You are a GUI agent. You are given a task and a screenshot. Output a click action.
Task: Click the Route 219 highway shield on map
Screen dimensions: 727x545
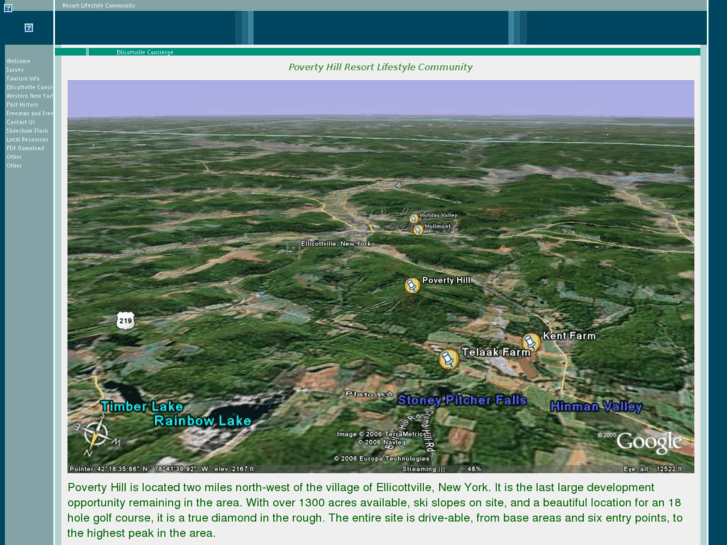[x=125, y=321]
